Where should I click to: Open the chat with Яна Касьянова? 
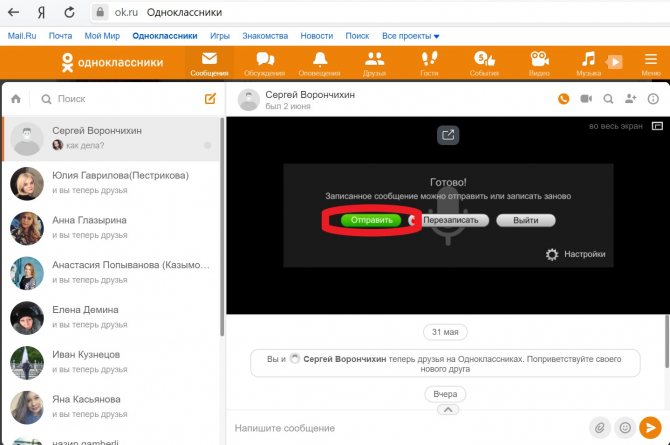tap(111, 407)
